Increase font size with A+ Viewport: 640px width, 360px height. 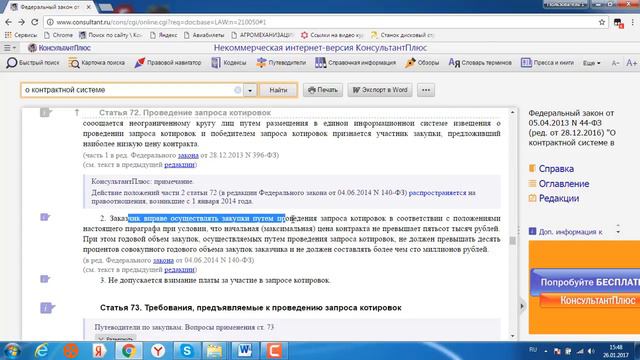[631, 63]
